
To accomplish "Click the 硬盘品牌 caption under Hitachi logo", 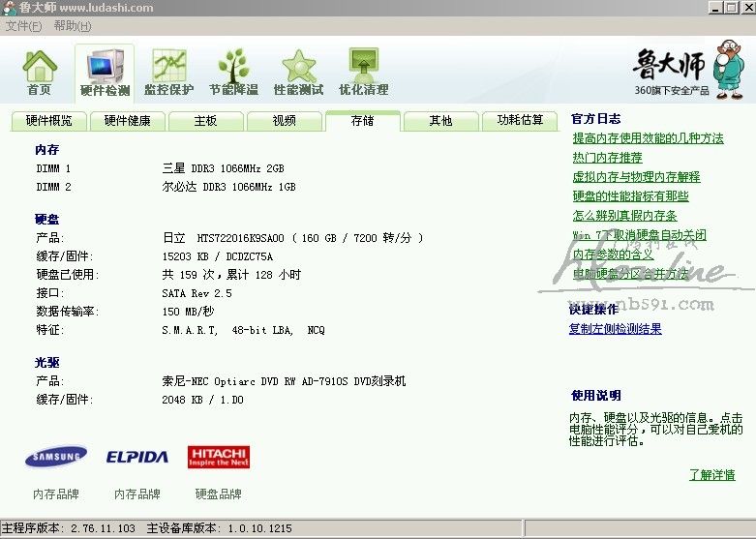I will (x=219, y=494).
